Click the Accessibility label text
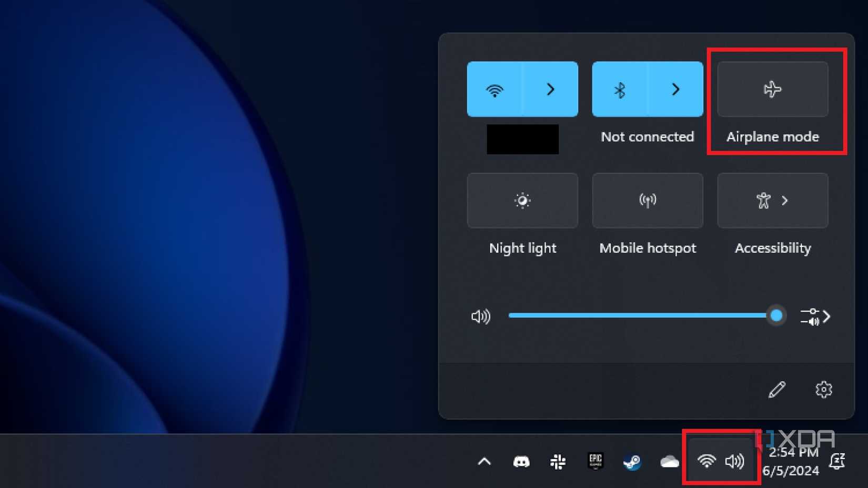Image resolution: width=868 pixels, height=488 pixels. click(773, 248)
